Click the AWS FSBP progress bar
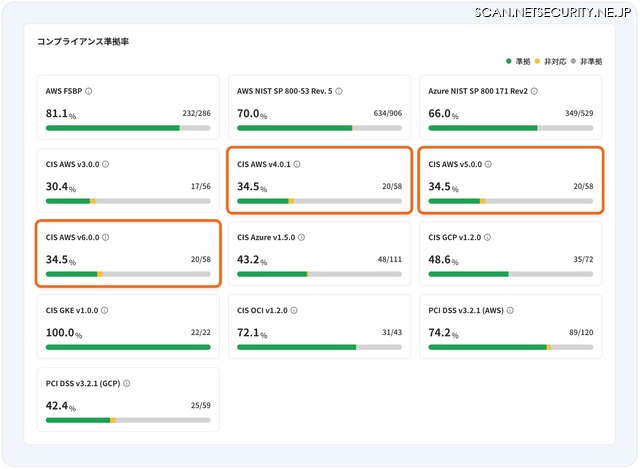 128,128
